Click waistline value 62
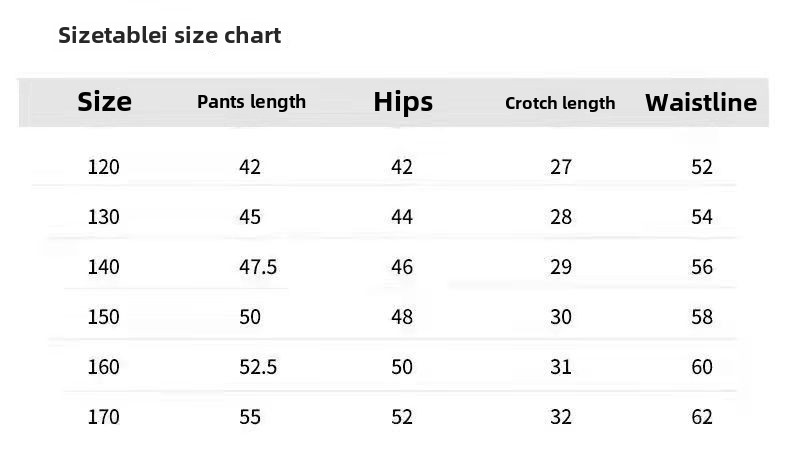This screenshot has height=458, width=790. [x=702, y=417]
